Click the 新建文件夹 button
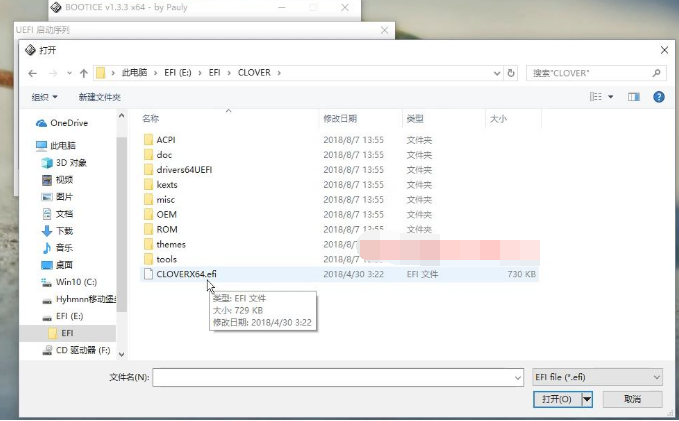This screenshot has height=421, width=679. pyautogui.click(x=100, y=97)
